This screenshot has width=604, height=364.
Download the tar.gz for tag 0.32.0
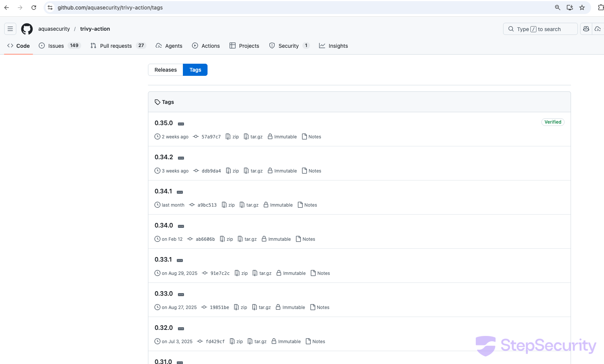tap(257, 342)
